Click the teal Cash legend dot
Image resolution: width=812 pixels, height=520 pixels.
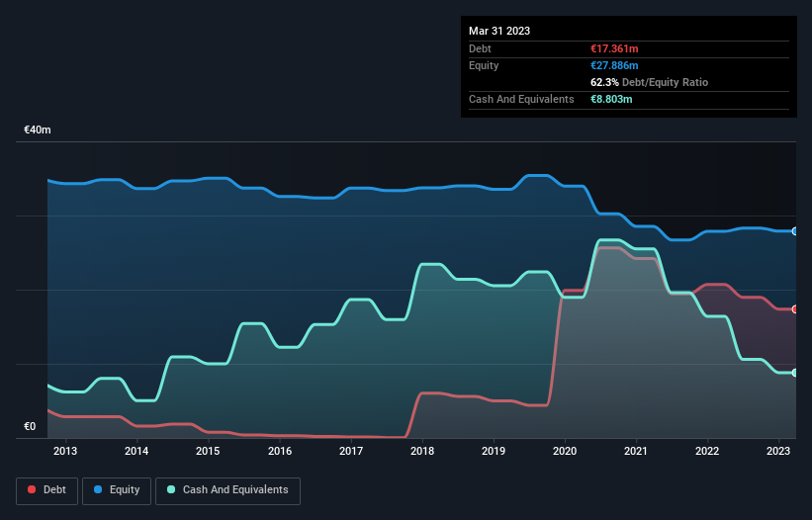(171, 489)
